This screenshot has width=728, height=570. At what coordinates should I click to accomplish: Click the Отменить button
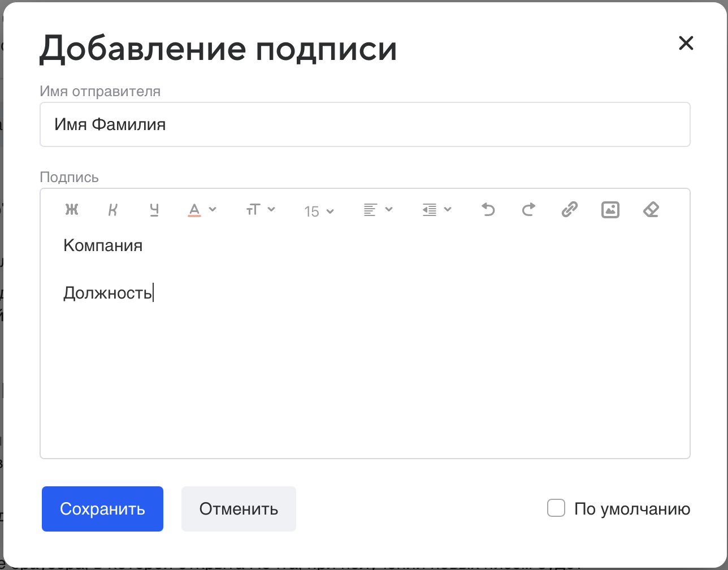point(239,509)
